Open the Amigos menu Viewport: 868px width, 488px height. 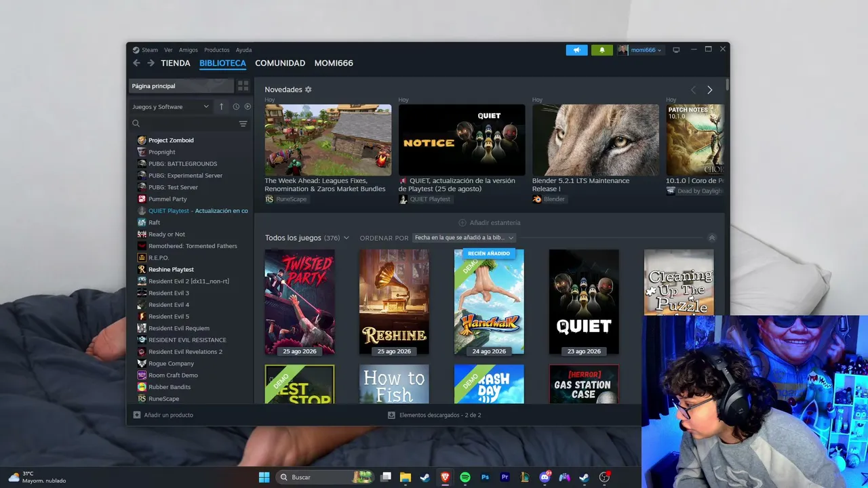point(189,50)
